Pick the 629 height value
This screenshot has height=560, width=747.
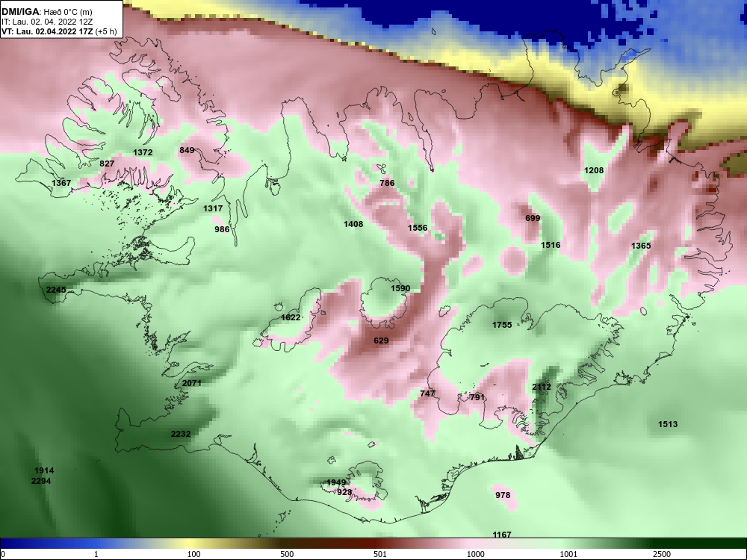pos(381,340)
